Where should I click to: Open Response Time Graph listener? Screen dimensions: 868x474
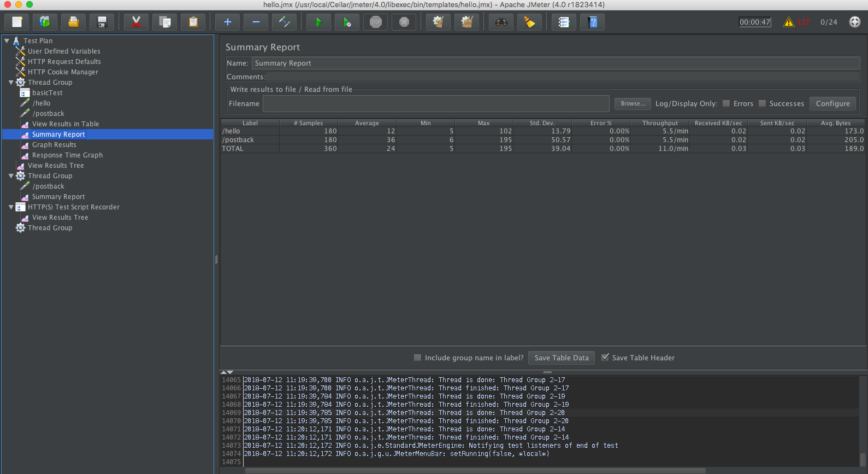point(67,155)
